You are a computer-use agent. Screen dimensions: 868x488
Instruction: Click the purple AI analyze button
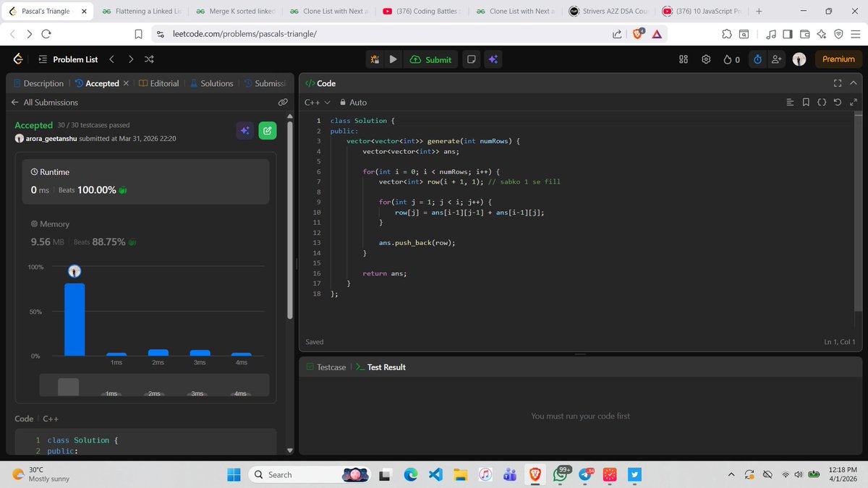pyautogui.click(x=245, y=131)
